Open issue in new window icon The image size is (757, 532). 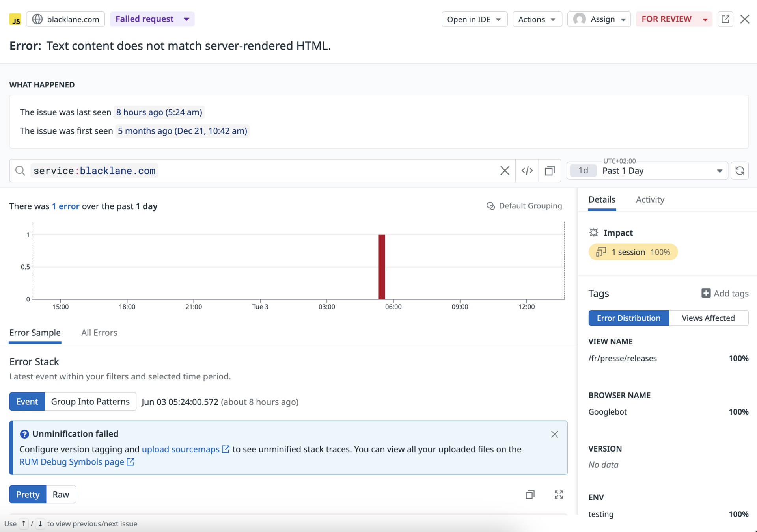click(x=725, y=19)
